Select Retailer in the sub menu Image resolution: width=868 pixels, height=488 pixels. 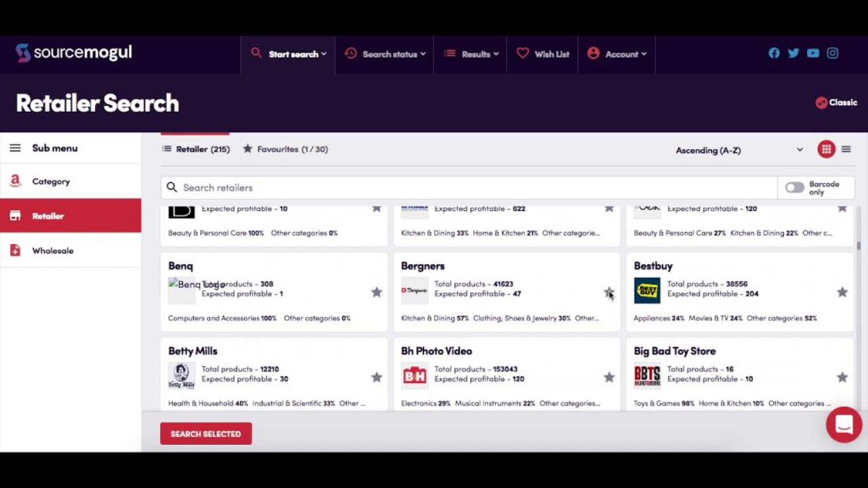pos(70,216)
